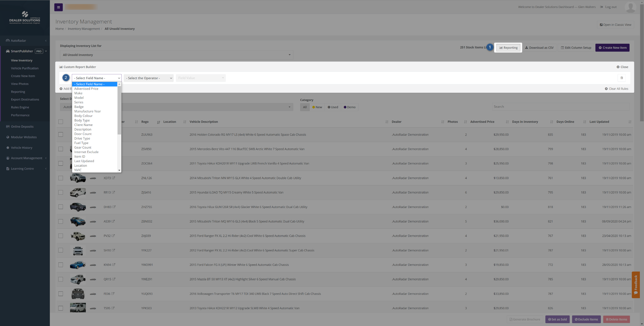Open the Field Value dropdown

(x=201, y=78)
